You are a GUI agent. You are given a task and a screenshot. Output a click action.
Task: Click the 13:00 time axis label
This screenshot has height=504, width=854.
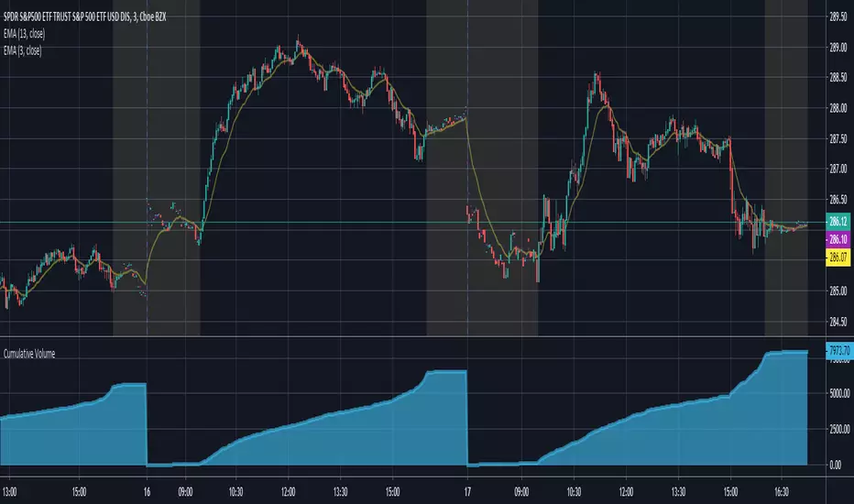9,492
